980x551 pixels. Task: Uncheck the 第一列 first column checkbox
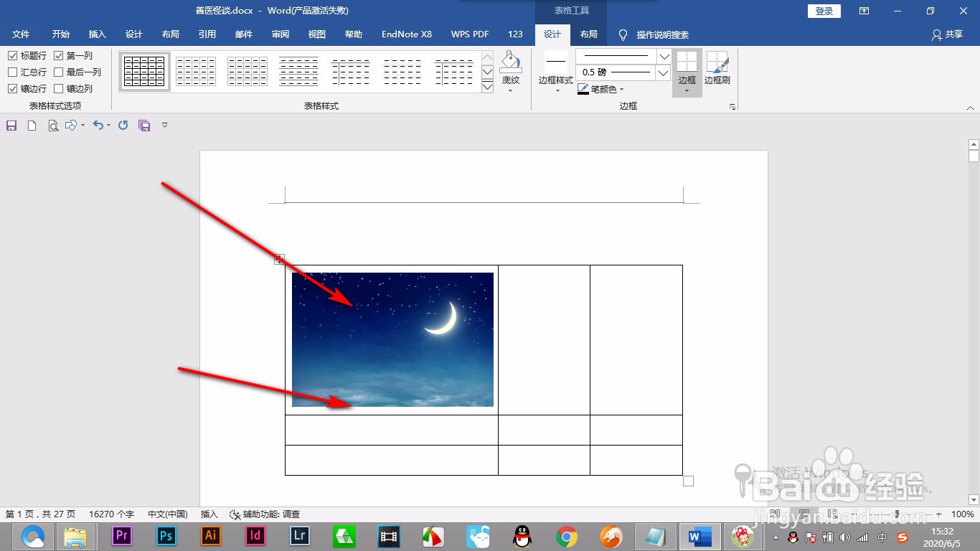tap(59, 55)
